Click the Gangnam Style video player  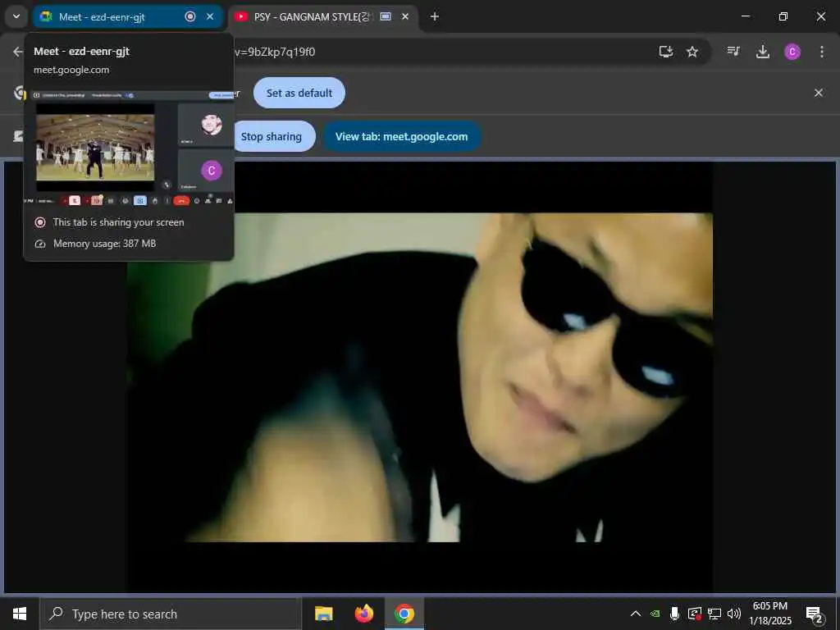419,377
